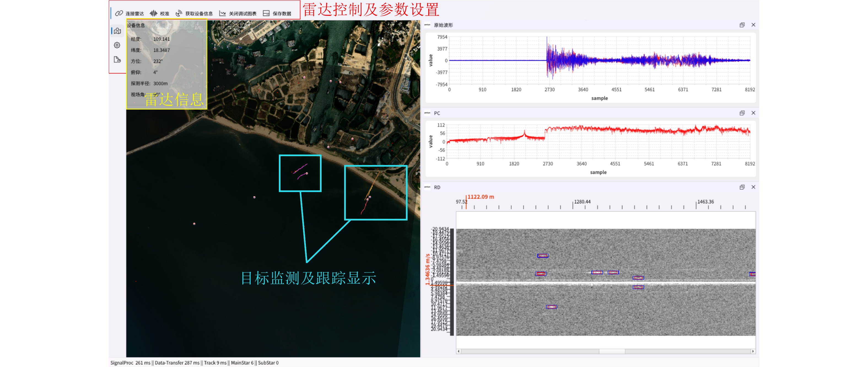This screenshot has height=367, width=868.
Task: Open the file help sidebar icon
Action: 117,60
